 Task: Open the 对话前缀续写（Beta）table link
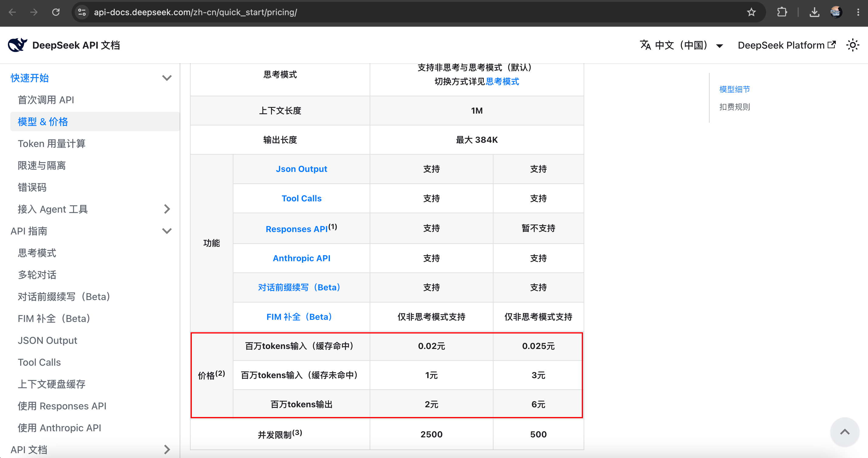coord(299,287)
